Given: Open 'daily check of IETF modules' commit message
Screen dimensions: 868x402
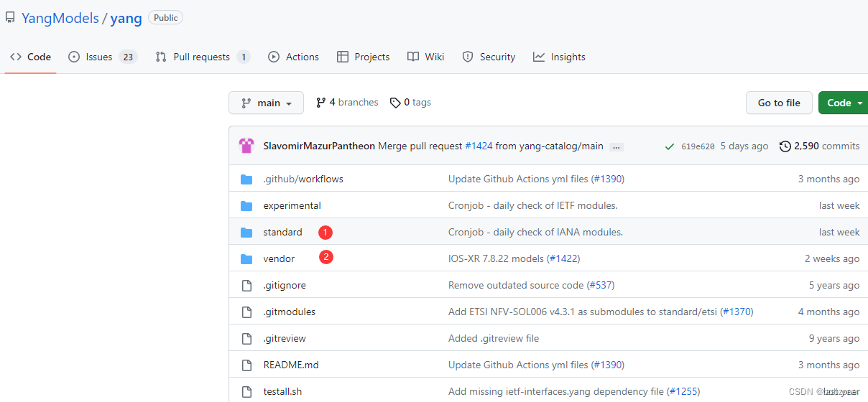Looking at the screenshot, I should coord(533,205).
